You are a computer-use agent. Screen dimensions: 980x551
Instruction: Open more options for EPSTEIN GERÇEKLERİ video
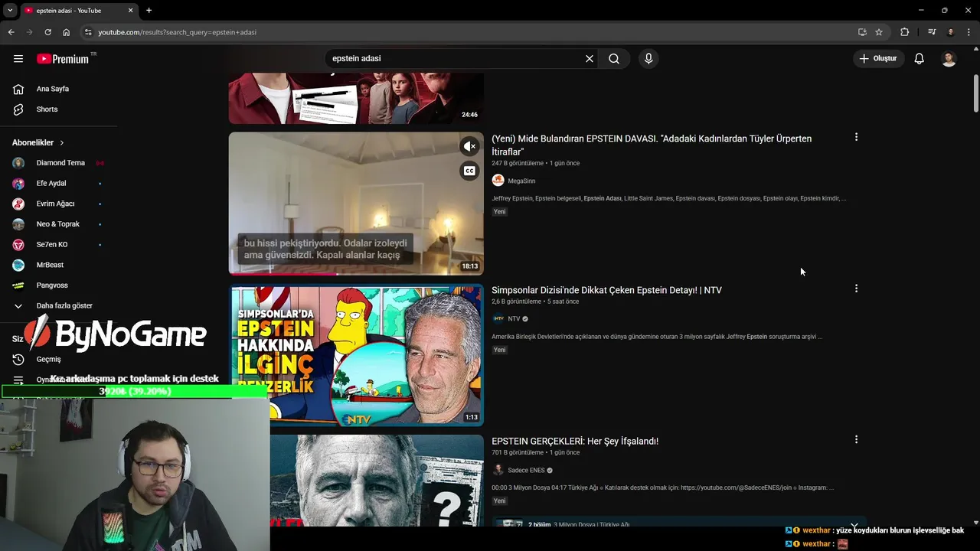[856, 440]
